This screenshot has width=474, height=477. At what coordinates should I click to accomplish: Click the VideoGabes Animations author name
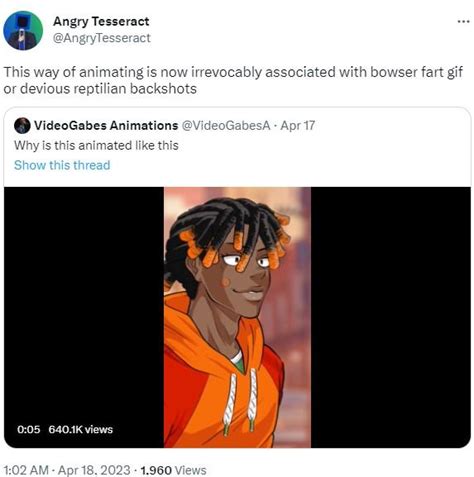(106, 126)
